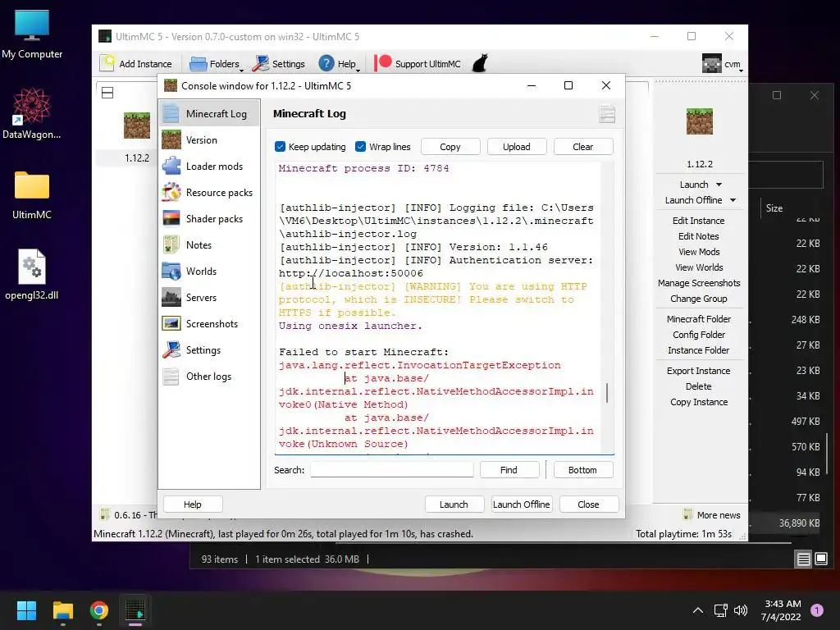Click the right panel grass block icon

click(700, 121)
